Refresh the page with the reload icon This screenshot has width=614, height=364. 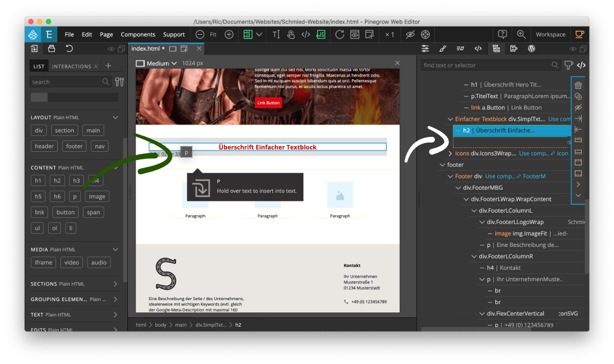pyautogui.click(x=340, y=34)
